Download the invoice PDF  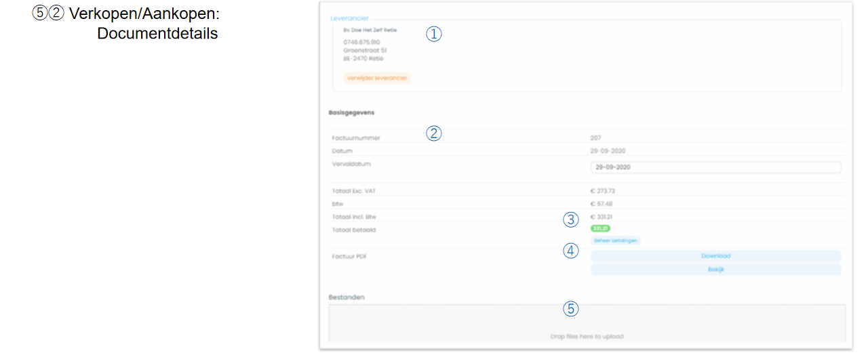715,256
